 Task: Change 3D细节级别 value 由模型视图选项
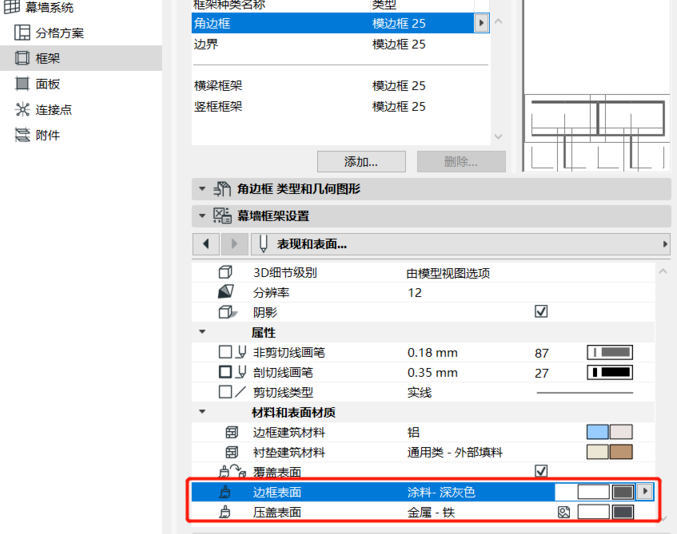(448, 273)
